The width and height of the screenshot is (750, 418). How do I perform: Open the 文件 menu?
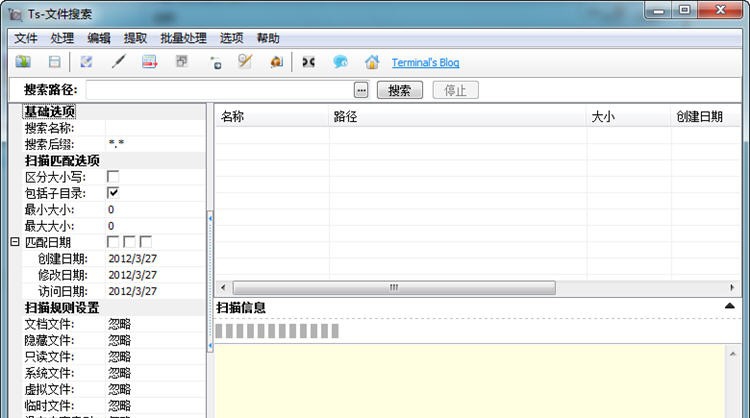(x=25, y=38)
